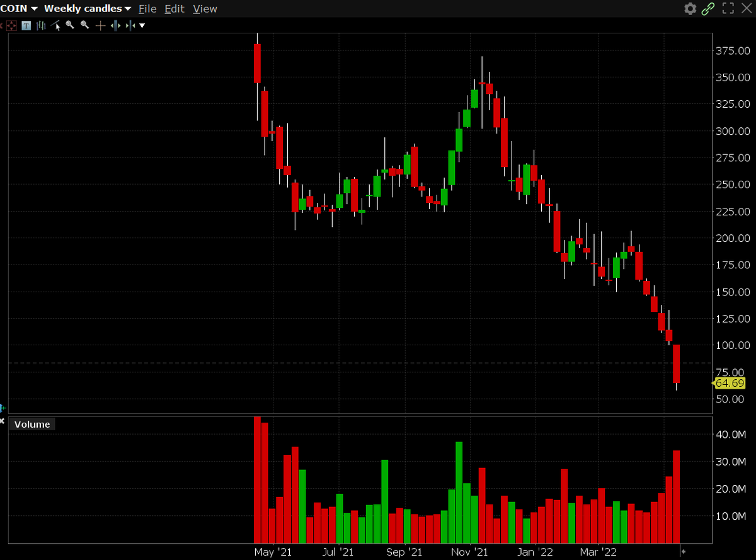Open the Weekly candles interval dropdown
The width and height of the screenshot is (756, 560).
88,8
